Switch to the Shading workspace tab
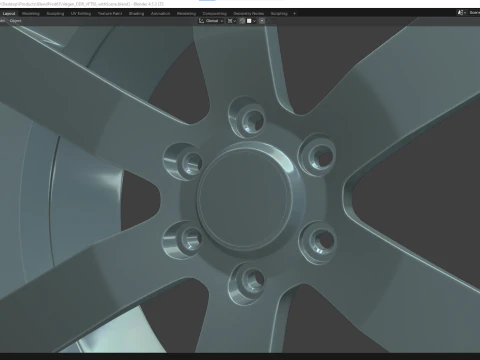This screenshot has width=480, height=360. (136, 13)
